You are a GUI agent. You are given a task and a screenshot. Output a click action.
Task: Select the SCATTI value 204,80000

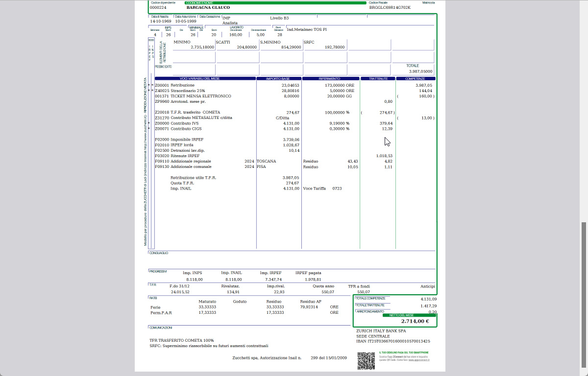tap(246, 47)
